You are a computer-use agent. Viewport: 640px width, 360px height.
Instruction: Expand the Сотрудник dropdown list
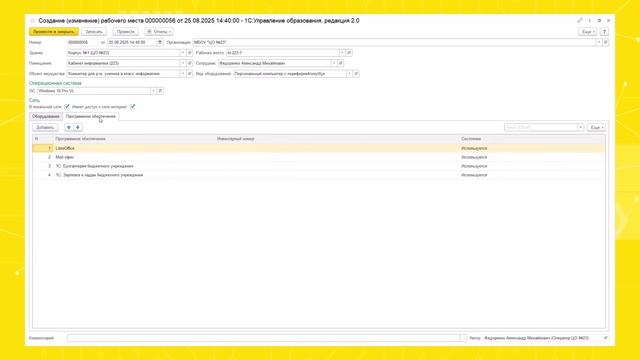click(333, 63)
